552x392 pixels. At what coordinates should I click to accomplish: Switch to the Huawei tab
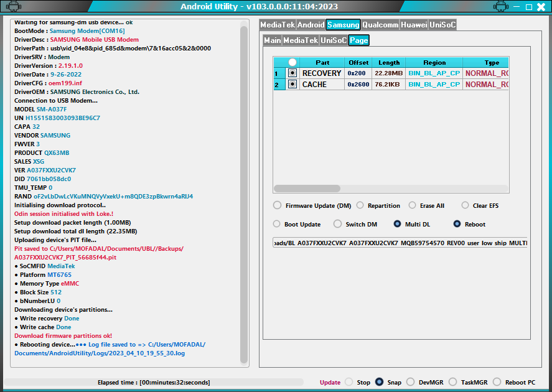[414, 25]
